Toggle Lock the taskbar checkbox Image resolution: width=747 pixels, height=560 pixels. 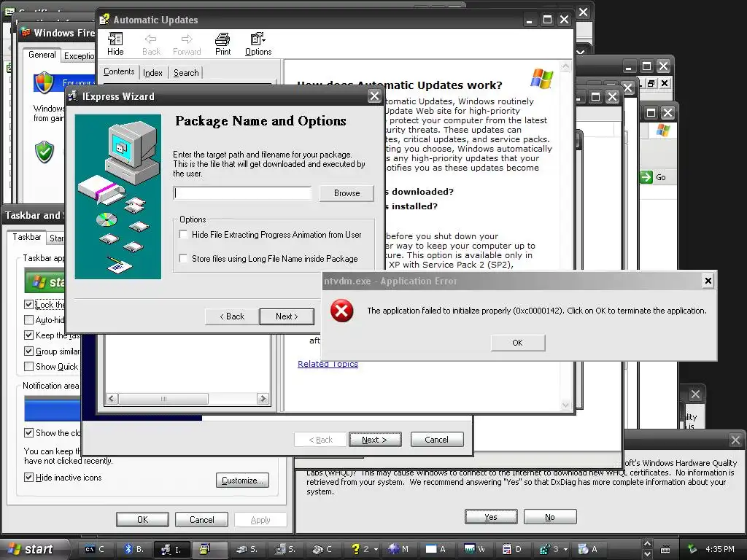(x=28, y=304)
